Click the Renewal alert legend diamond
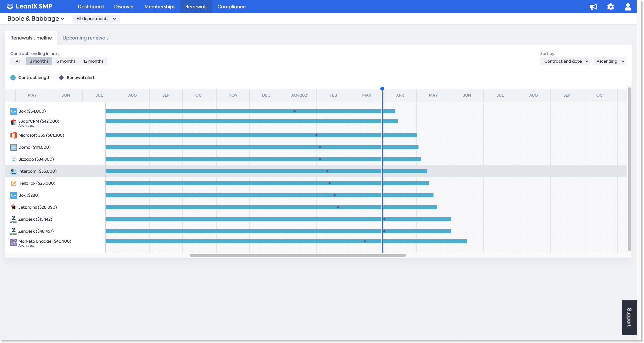644x343 pixels. tap(61, 78)
